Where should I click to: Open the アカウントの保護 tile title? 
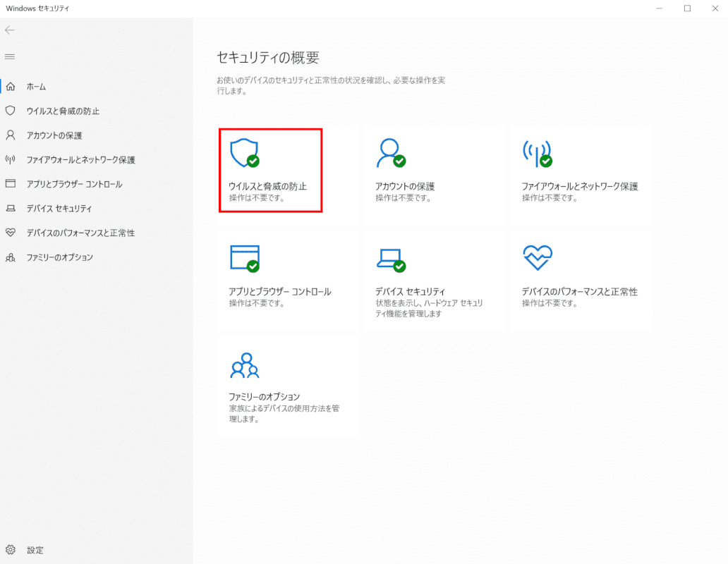[405, 186]
